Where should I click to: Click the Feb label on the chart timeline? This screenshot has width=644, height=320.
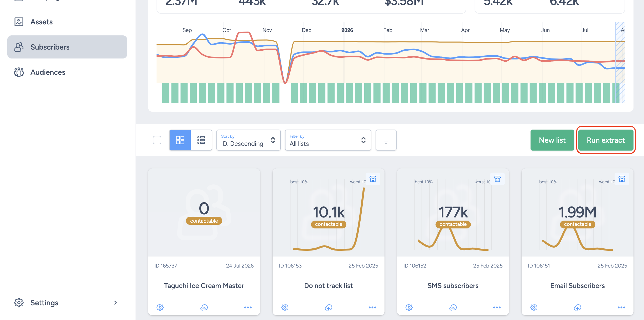(x=388, y=30)
